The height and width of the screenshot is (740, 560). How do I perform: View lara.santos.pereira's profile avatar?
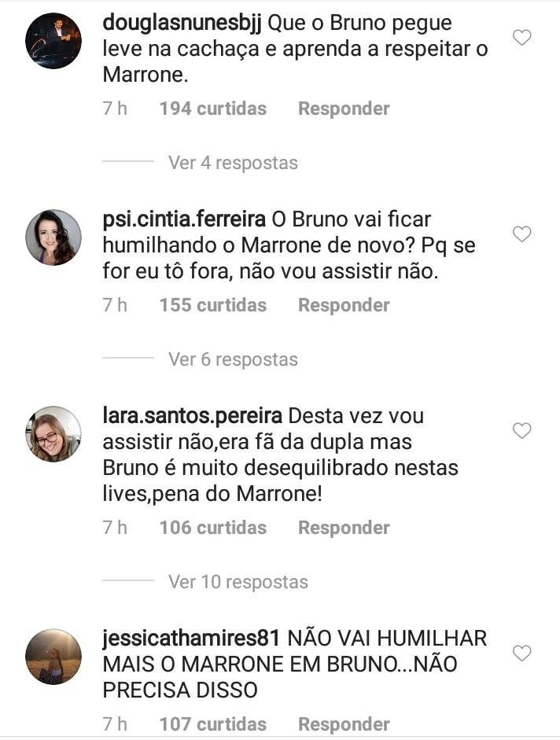(x=53, y=434)
